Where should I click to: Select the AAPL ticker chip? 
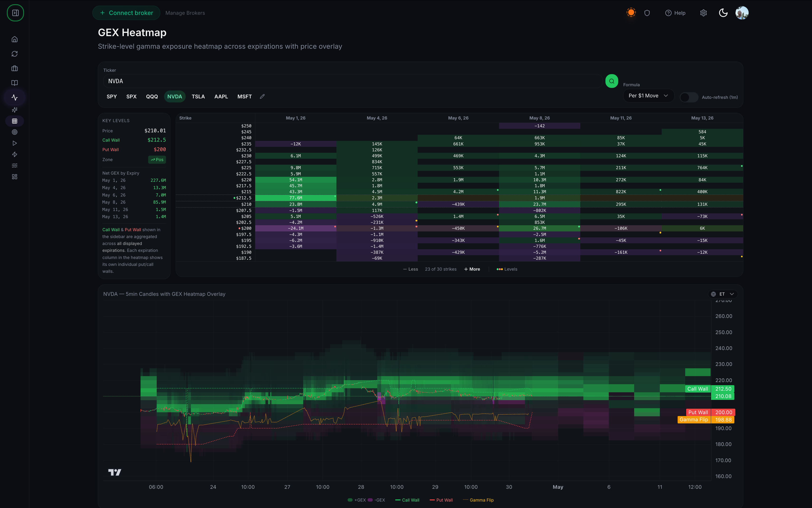[x=221, y=96]
